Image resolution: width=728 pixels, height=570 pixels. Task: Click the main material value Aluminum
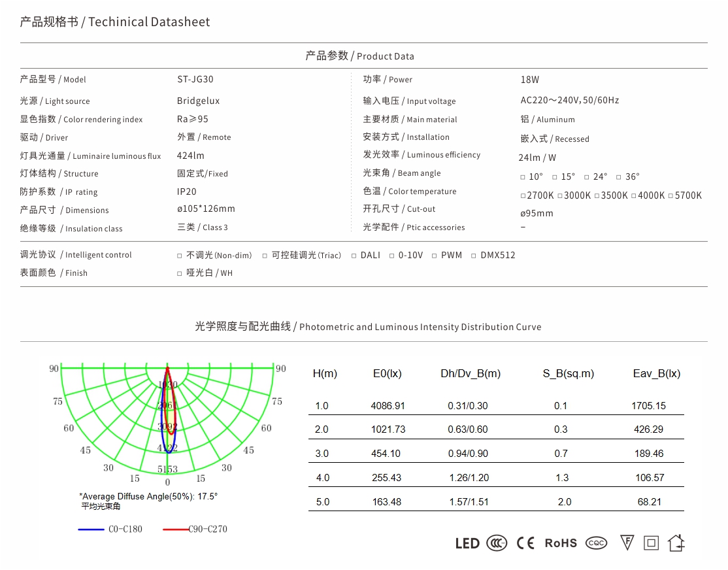pos(548,120)
